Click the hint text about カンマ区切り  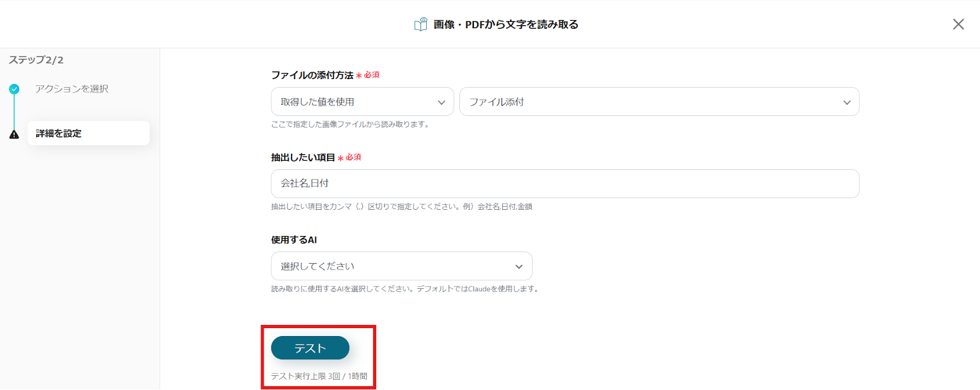[x=402, y=207]
